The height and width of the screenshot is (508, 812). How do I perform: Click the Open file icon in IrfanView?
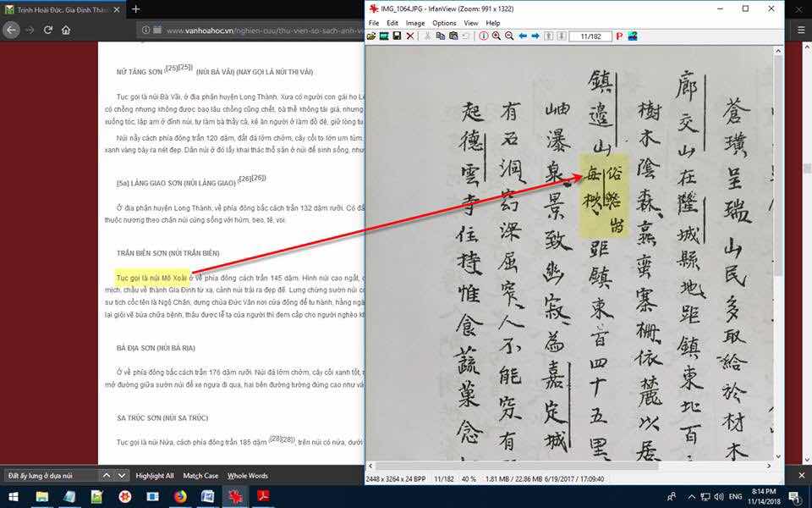pyautogui.click(x=371, y=36)
